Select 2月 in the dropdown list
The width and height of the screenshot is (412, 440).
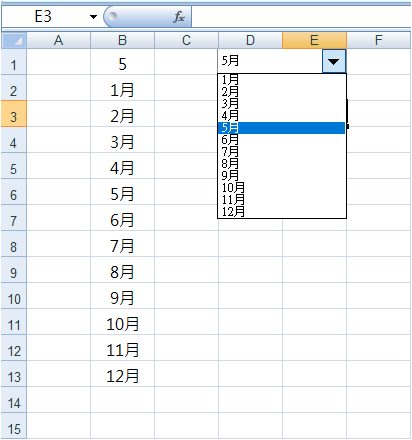281,92
